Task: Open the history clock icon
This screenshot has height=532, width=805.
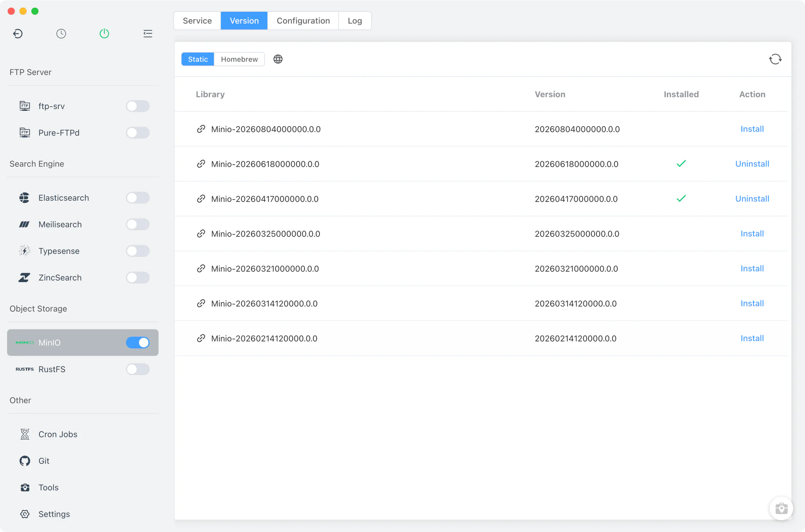Action: (x=61, y=34)
